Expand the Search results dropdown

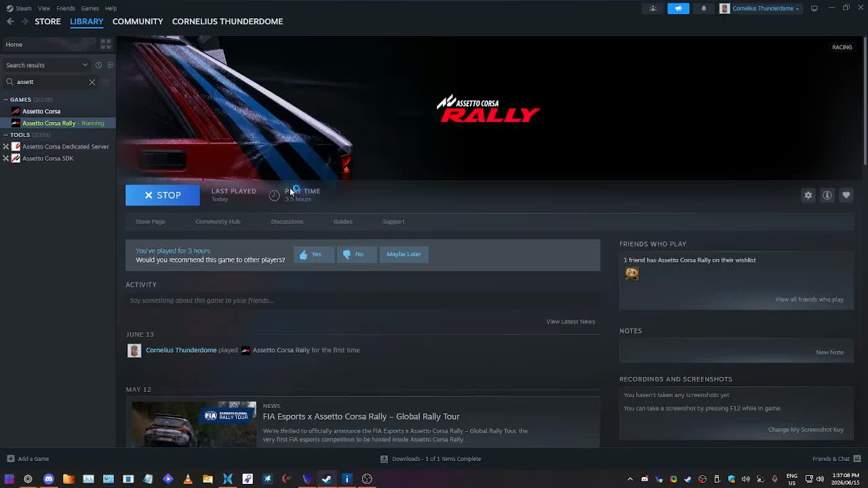click(x=47, y=65)
